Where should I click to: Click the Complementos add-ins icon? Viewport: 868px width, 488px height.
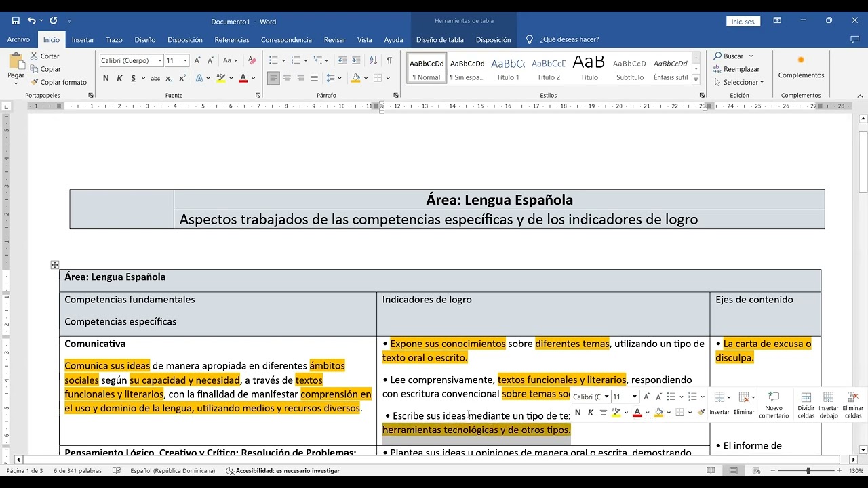click(x=801, y=60)
